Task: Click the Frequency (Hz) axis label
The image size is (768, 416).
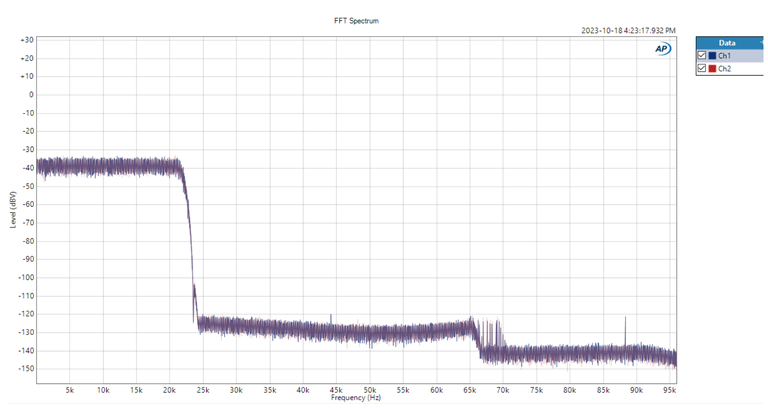Action: click(x=356, y=398)
